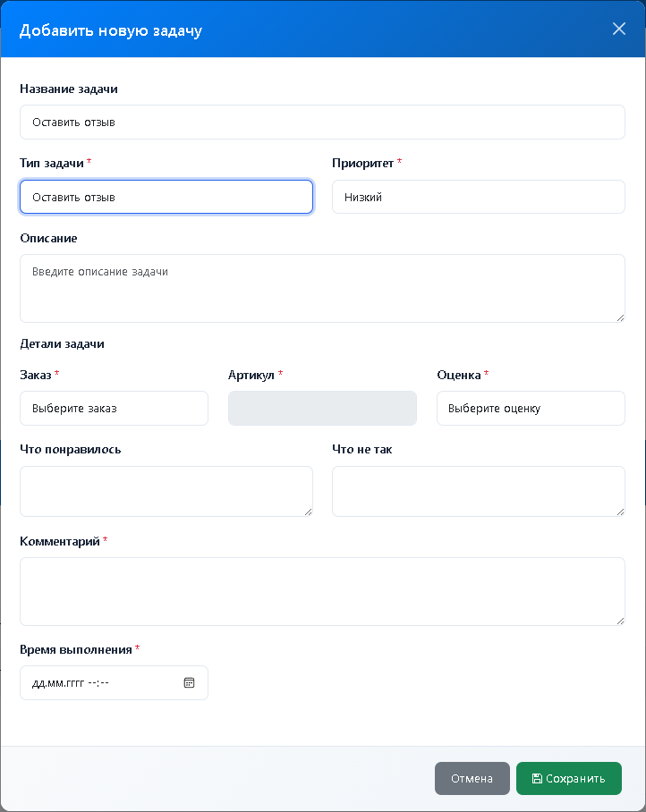Click the Что не так resize grip
646x812 pixels.
(619, 511)
